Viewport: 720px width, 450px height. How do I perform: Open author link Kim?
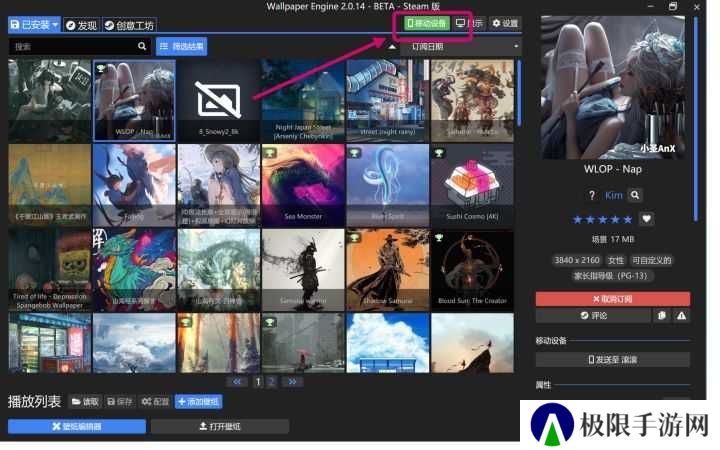coord(613,195)
